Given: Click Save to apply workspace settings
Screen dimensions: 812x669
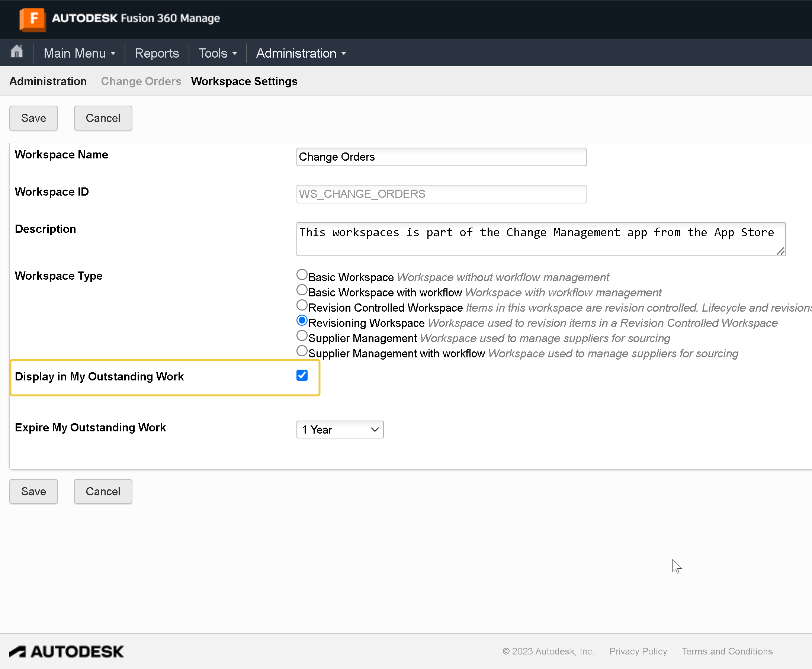Looking at the screenshot, I should [33, 118].
